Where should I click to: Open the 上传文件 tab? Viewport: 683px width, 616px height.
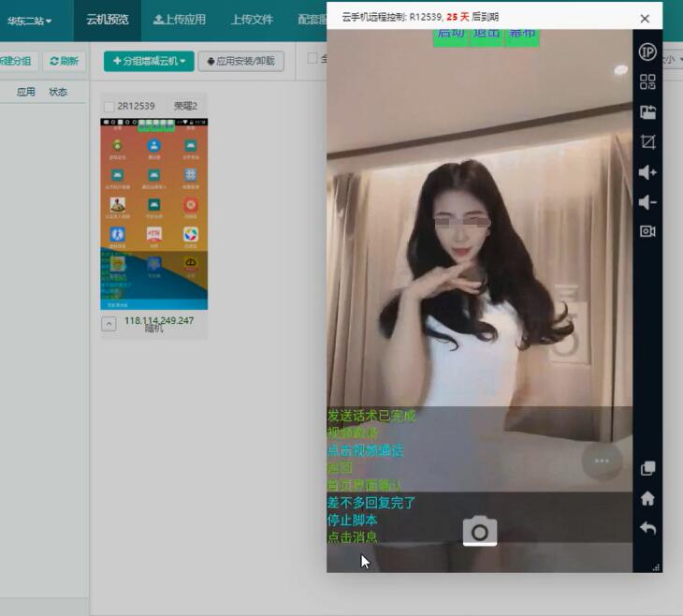[252, 20]
